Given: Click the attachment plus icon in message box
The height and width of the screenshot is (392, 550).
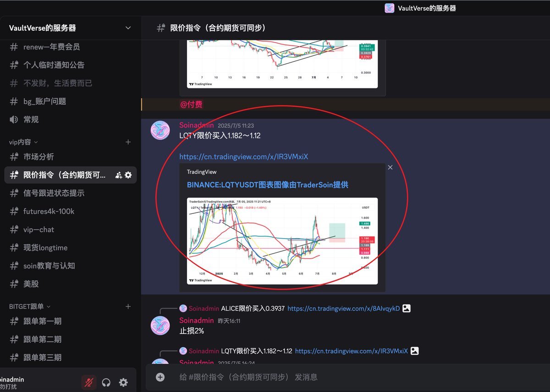Looking at the screenshot, I should pos(160,377).
